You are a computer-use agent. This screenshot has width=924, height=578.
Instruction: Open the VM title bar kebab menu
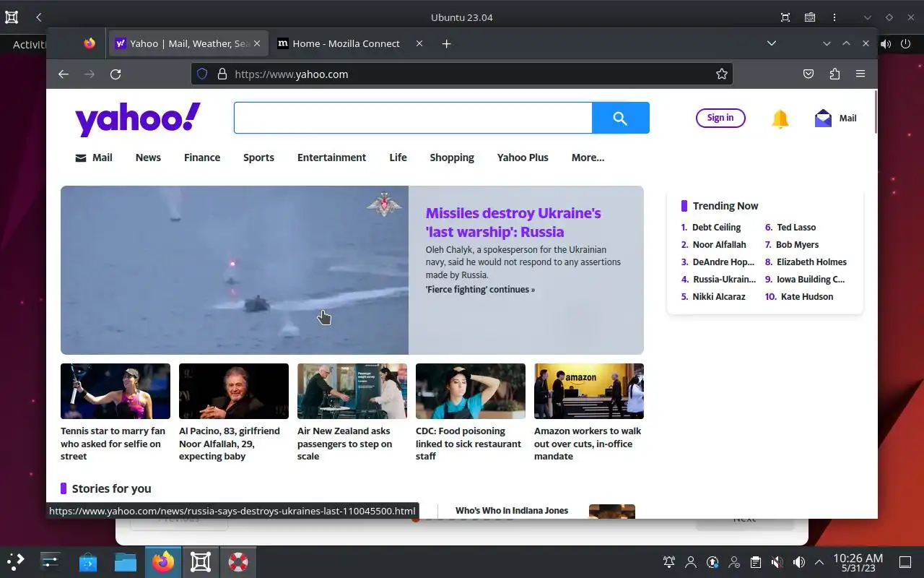tap(834, 17)
